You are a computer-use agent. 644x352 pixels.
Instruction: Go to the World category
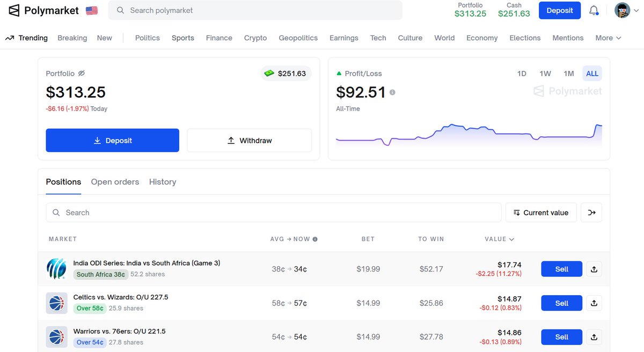point(444,38)
